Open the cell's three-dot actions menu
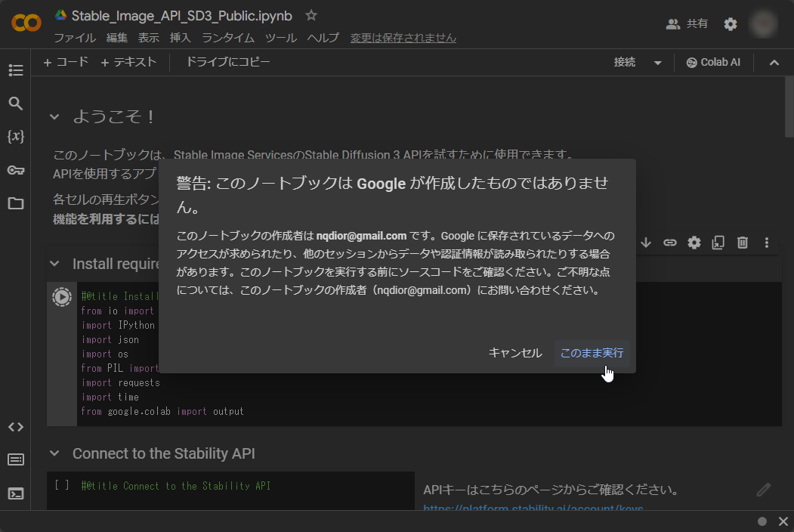This screenshot has height=532, width=794. click(767, 243)
